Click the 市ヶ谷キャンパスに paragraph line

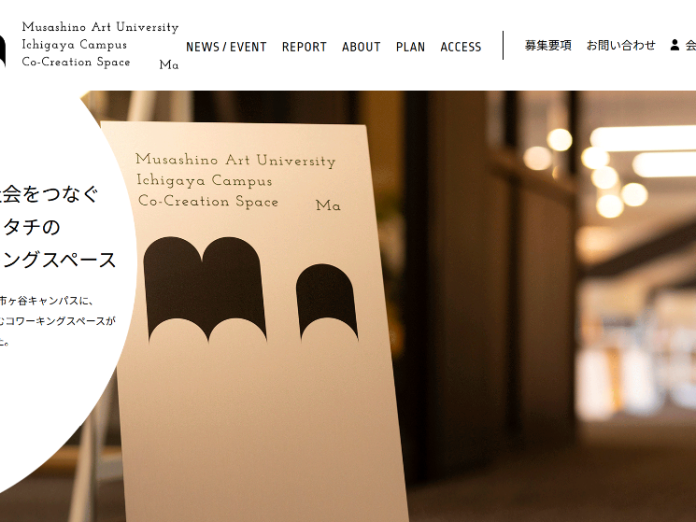pyautogui.click(x=46, y=301)
